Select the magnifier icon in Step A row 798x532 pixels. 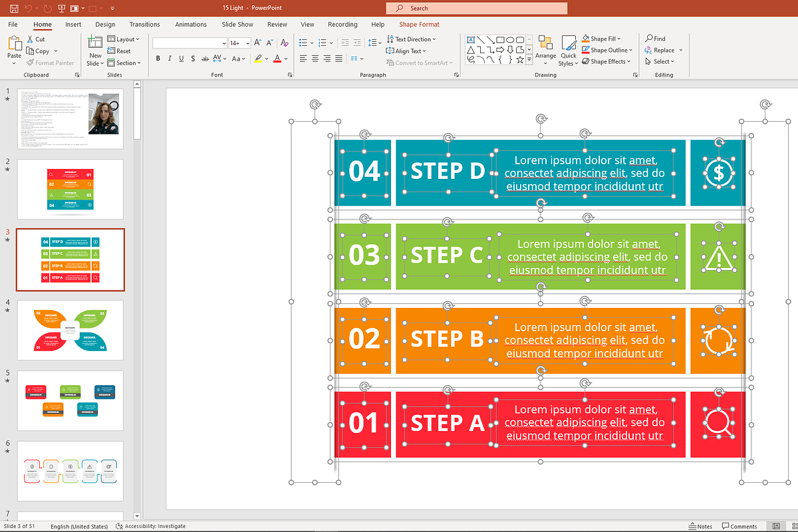[x=719, y=423]
